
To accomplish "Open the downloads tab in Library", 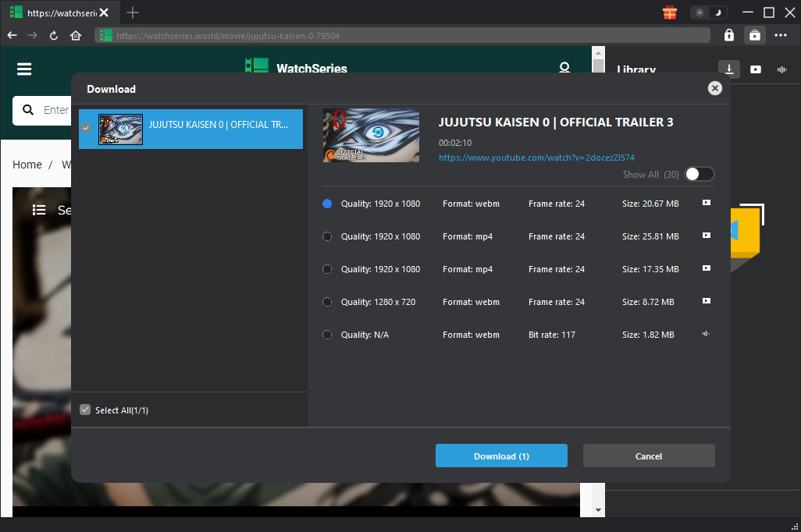I will pos(729,69).
